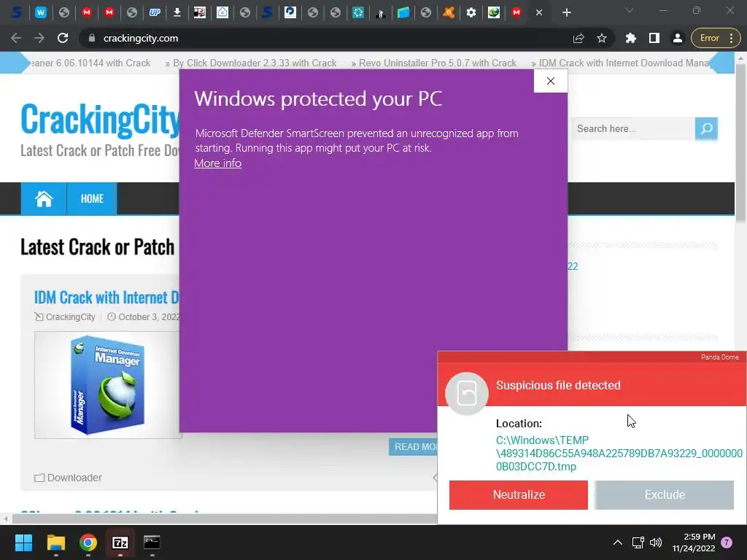Submit search with the magnifier button
Screen dimensions: 747x560
pyautogui.click(x=706, y=128)
